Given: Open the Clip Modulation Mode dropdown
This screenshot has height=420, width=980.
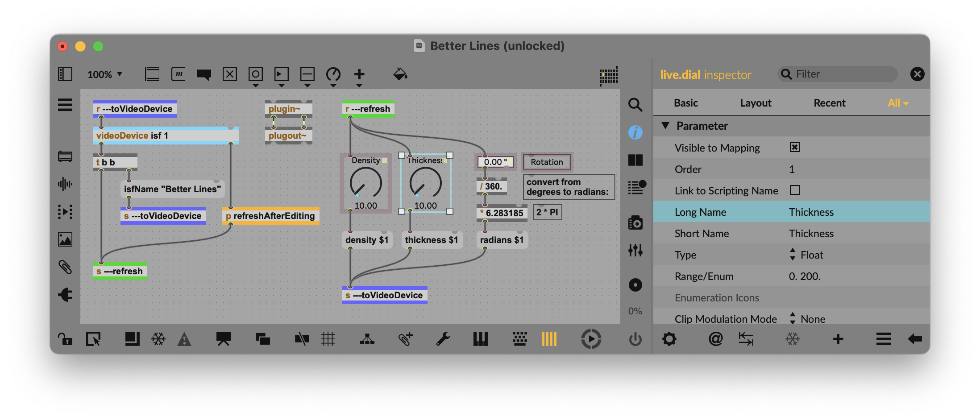Looking at the screenshot, I should click(x=808, y=319).
